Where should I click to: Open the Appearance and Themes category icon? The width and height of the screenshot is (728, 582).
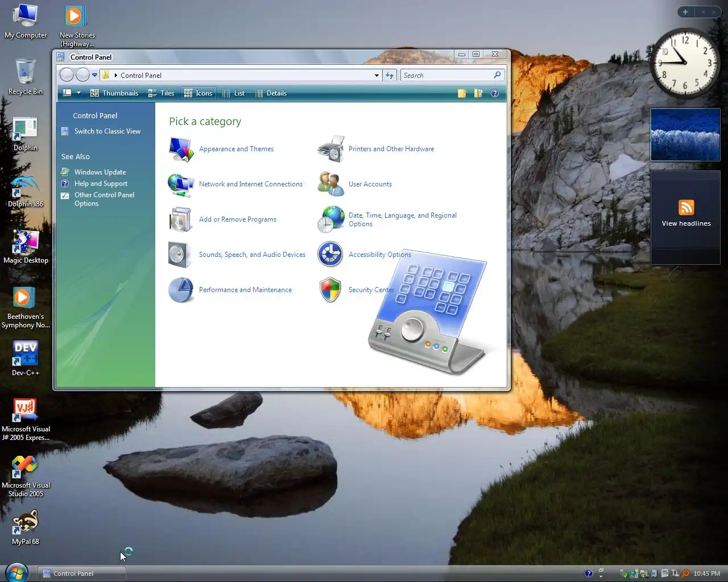point(181,149)
